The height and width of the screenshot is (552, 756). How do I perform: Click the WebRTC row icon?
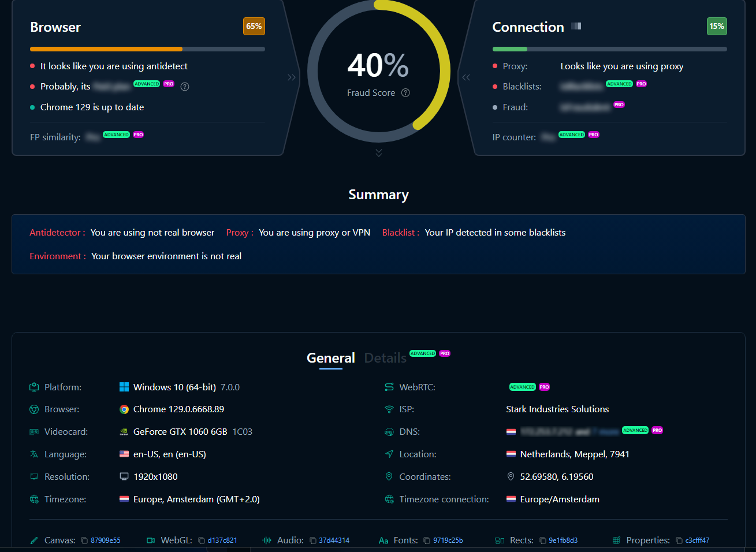[x=389, y=387]
